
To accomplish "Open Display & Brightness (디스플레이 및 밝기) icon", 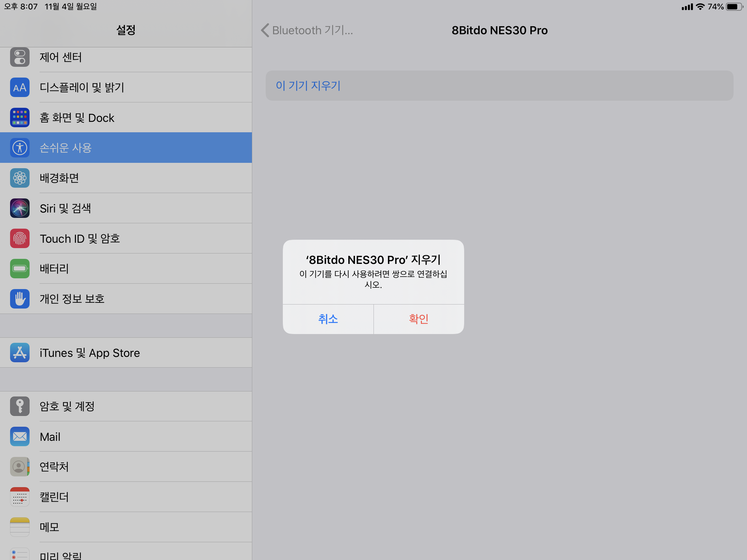I will [19, 87].
